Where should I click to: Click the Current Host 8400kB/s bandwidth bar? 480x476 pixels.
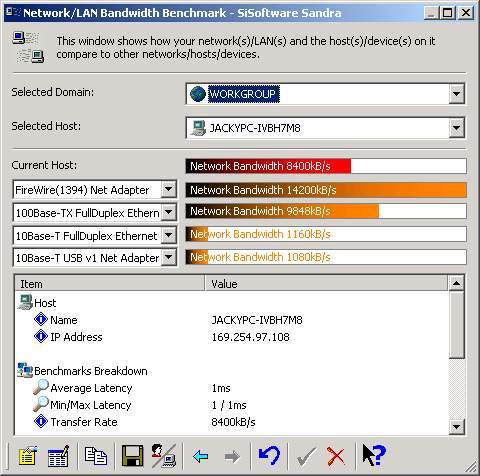[326, 166]
